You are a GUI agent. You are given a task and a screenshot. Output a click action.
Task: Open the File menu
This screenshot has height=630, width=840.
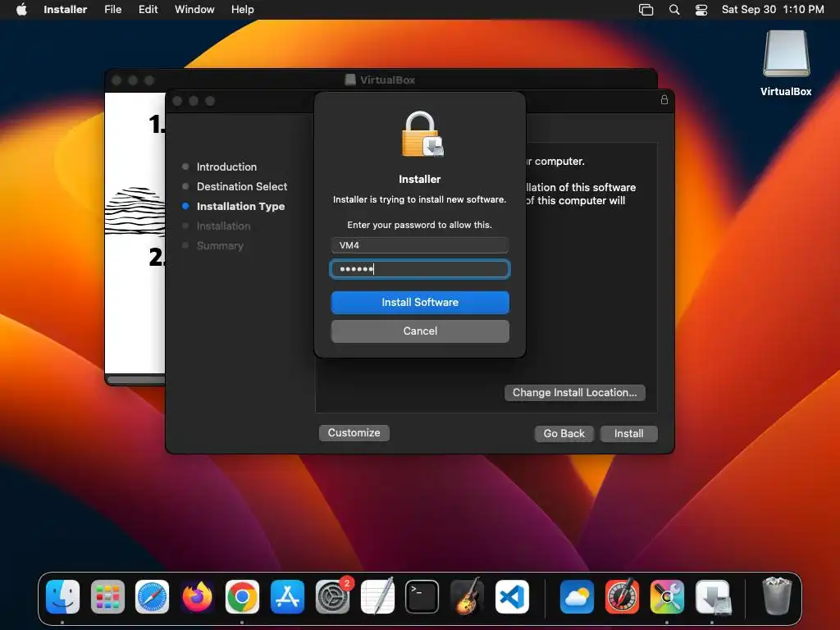coord(113,9)
